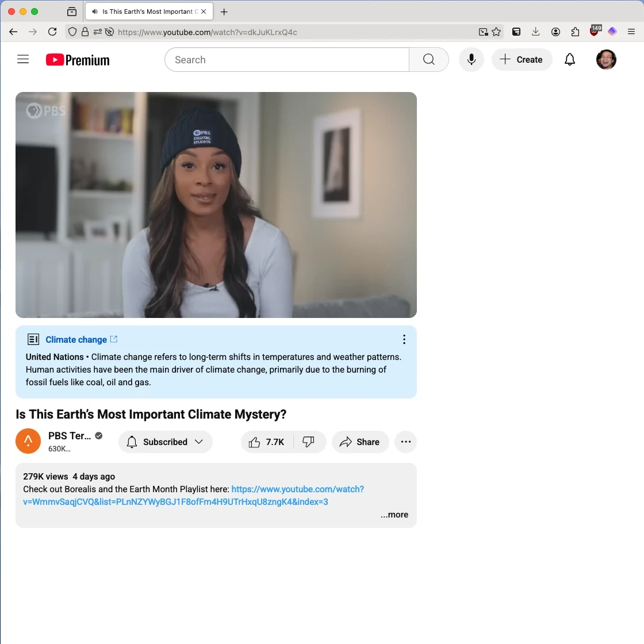This screenshot has height=644, width=644.
Task: Click the YouTube Premium logo
Action: 78,60
